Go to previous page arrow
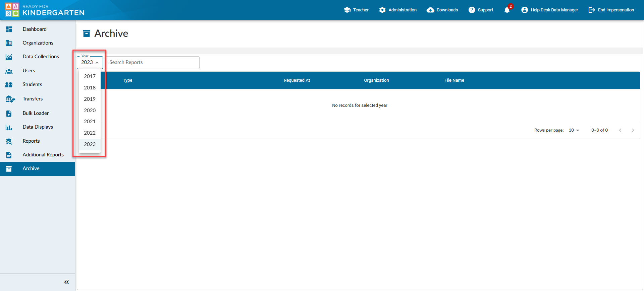This screenshot has height=291, width=644. (x=620, y=130)
